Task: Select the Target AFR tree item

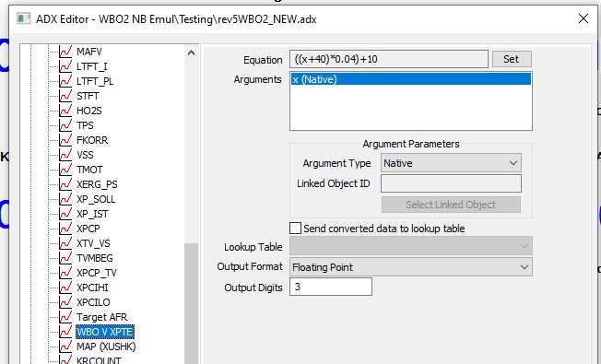Action: [x=101, y=317]
